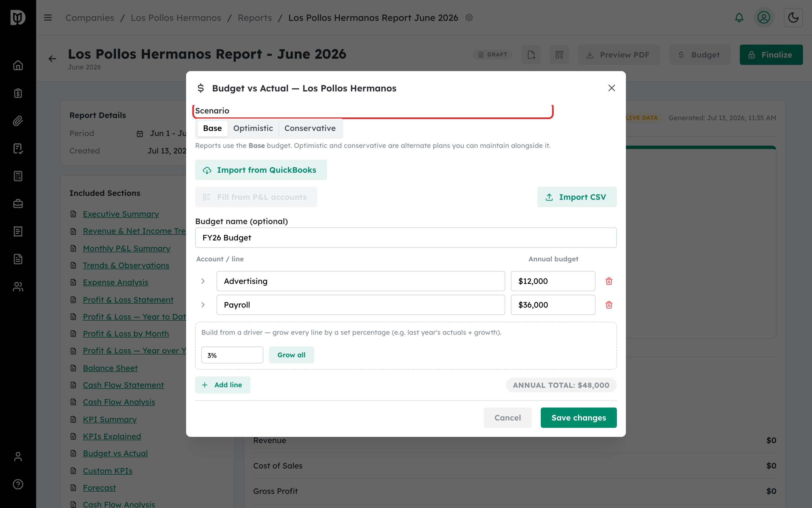Screen dimensions: 812x508
Task: Open notifications bell icon
Action: click(739, 17)
